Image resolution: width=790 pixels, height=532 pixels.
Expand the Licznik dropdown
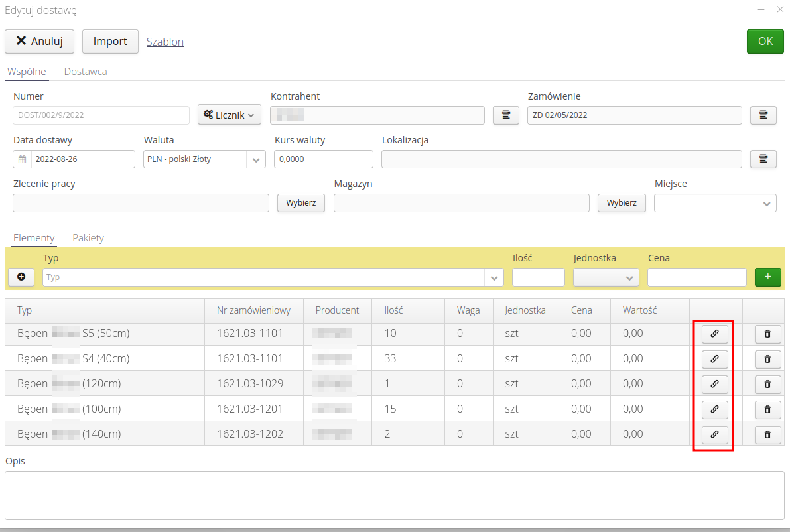(230, 115)
